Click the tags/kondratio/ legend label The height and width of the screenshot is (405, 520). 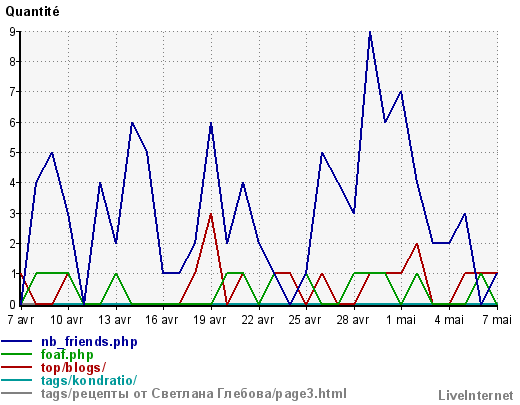click(89, 380)
